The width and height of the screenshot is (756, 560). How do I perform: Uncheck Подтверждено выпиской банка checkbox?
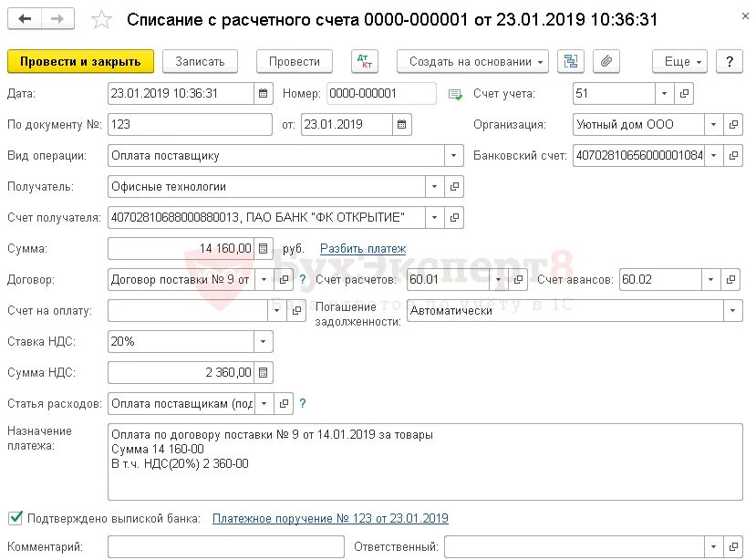[x=16, y=518]
